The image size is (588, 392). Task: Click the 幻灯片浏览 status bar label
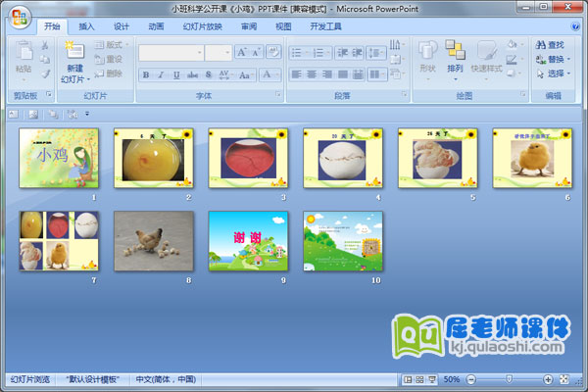(30, 379)
